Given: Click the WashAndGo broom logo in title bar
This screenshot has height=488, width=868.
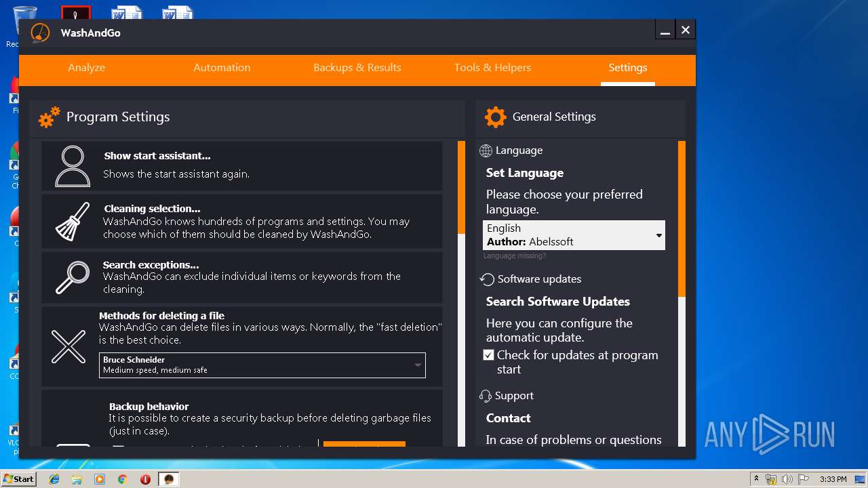Looking at the screenshot, I should point(40,33).
